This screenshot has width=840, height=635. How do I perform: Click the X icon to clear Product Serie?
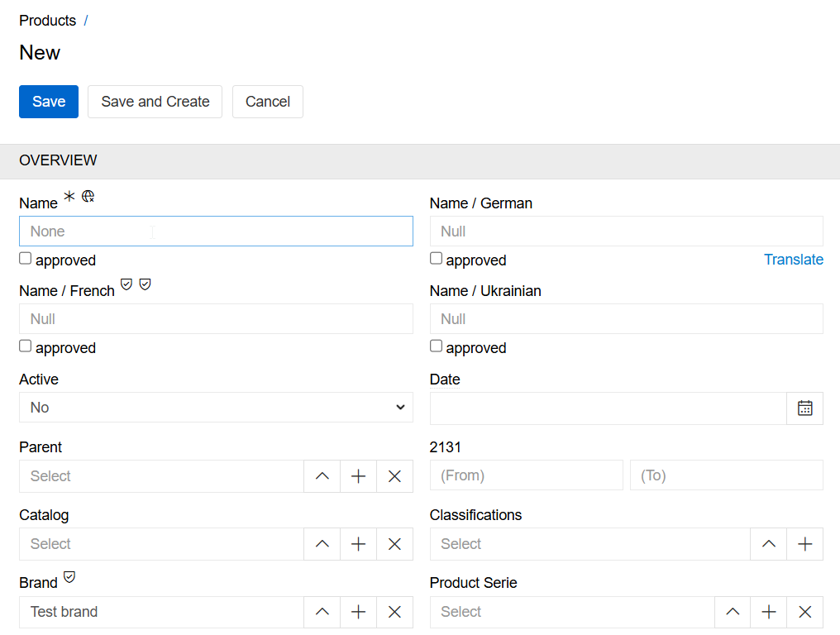(x=804, y=612)
